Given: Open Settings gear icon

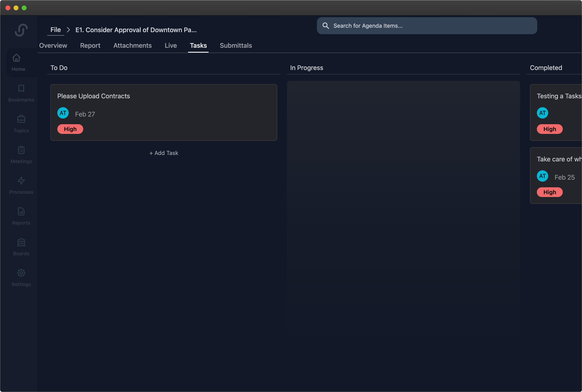Looking at the screenshot, I should (21, 273).
